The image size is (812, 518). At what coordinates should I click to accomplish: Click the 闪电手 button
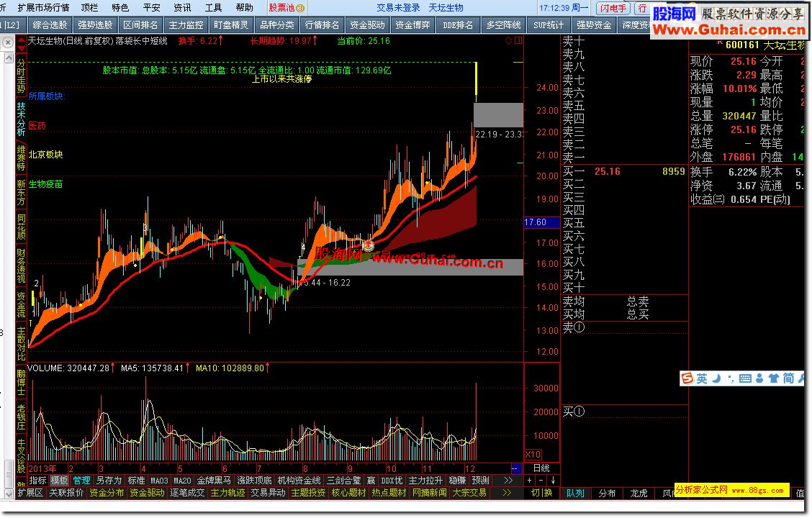pos(613,8)
